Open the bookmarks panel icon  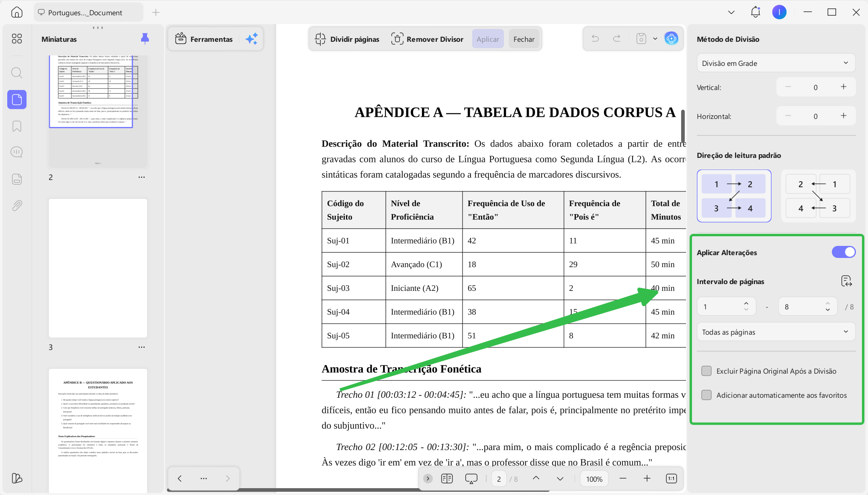click(16, 126)
